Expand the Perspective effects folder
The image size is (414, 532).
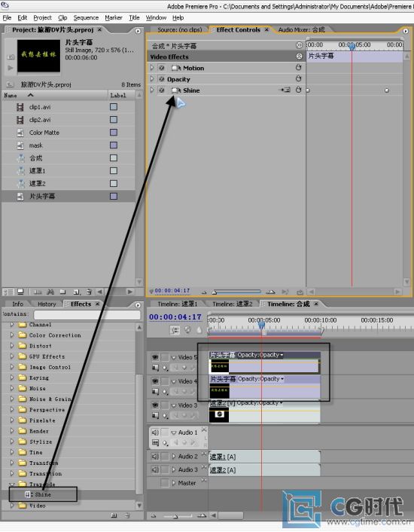[12, 409]
